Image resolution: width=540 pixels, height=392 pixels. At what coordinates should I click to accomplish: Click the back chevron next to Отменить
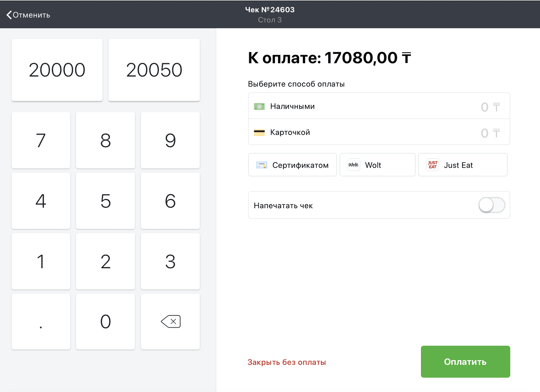point(9,15)
